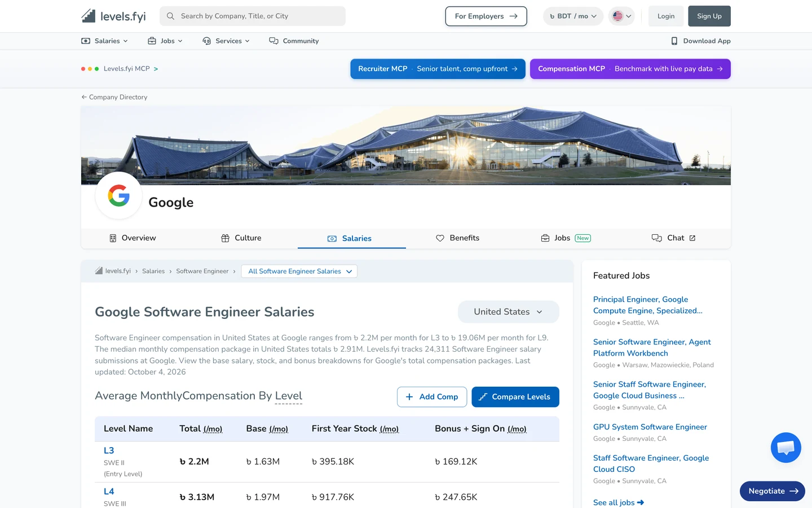Image resolution: width=812 pixels, height=508 pixels.
Task: Open the US flag country selector
Action: (622, 16)
